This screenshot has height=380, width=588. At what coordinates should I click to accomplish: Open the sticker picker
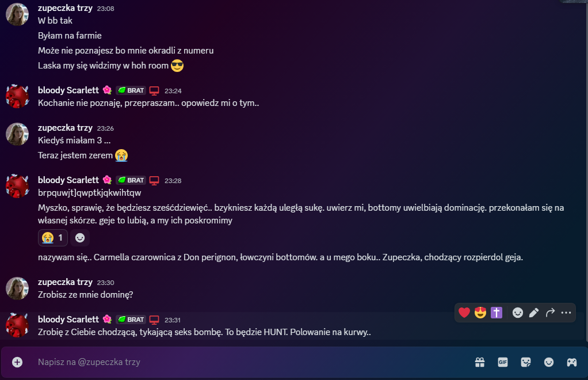point(526,362)
